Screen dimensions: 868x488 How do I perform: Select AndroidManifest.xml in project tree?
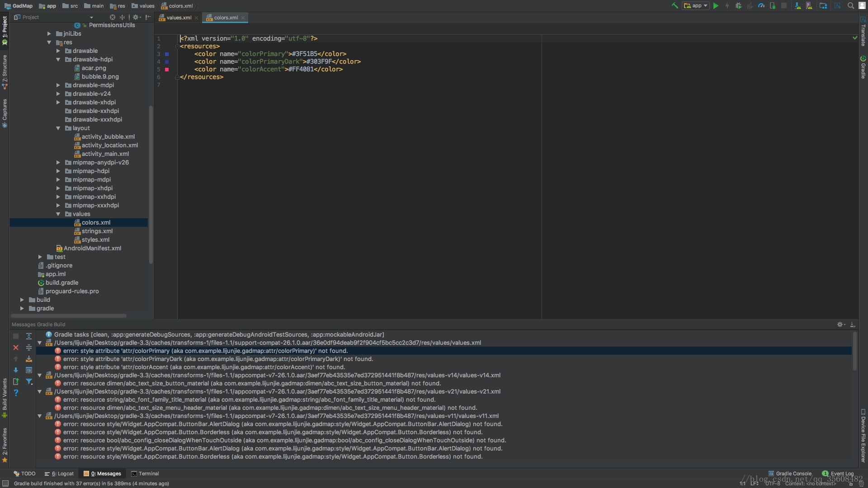(x=89, y=249)
